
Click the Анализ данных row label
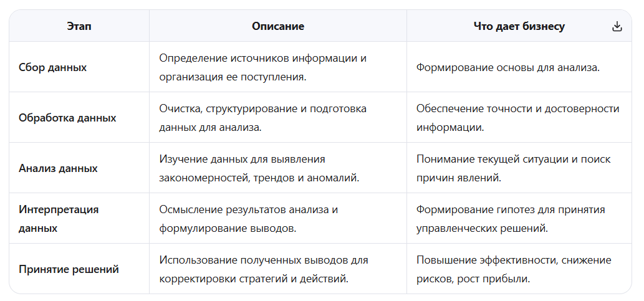point(58,168)
